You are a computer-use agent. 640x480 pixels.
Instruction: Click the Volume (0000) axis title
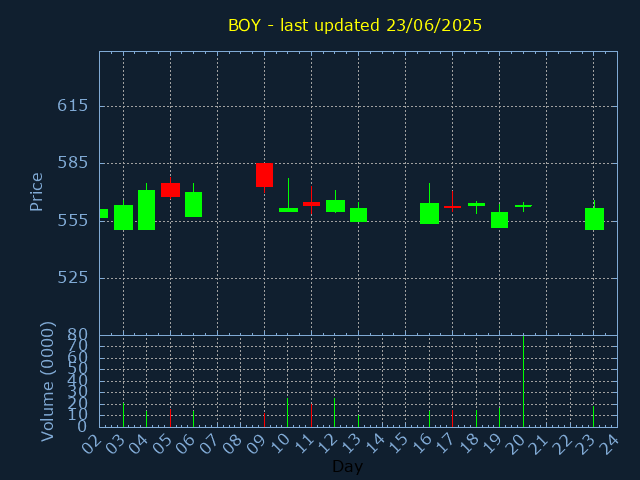point(48,382)
